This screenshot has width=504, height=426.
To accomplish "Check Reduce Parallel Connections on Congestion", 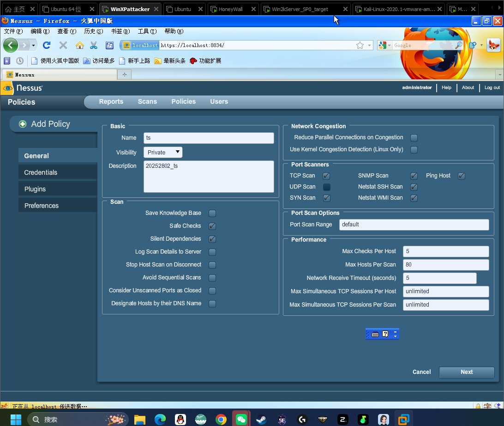I will click(x=414, y=138).
